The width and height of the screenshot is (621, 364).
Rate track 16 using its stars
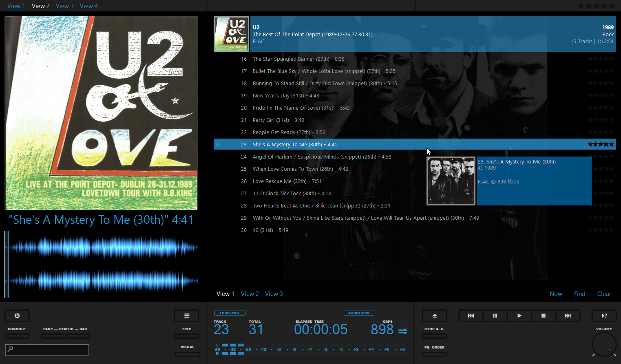coord(601,59)
